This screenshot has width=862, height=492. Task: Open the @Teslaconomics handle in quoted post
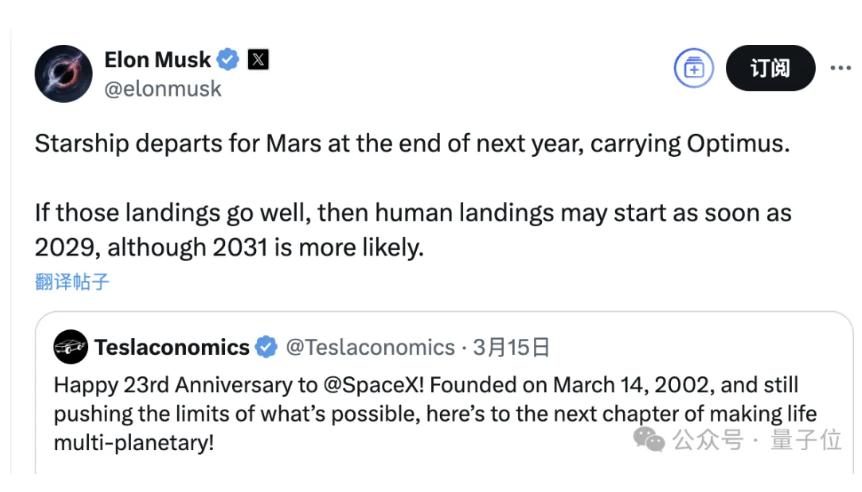click(370, 347)
